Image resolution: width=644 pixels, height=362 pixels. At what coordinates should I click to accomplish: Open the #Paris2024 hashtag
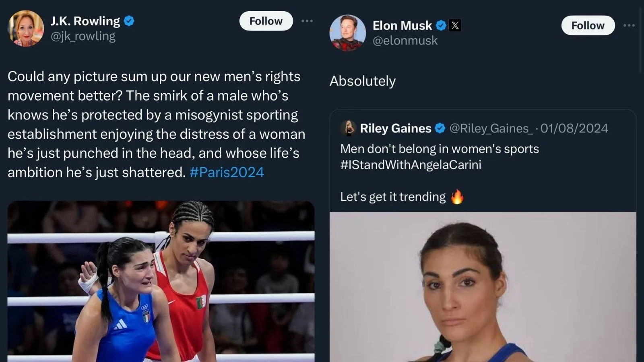click(227, 172)
